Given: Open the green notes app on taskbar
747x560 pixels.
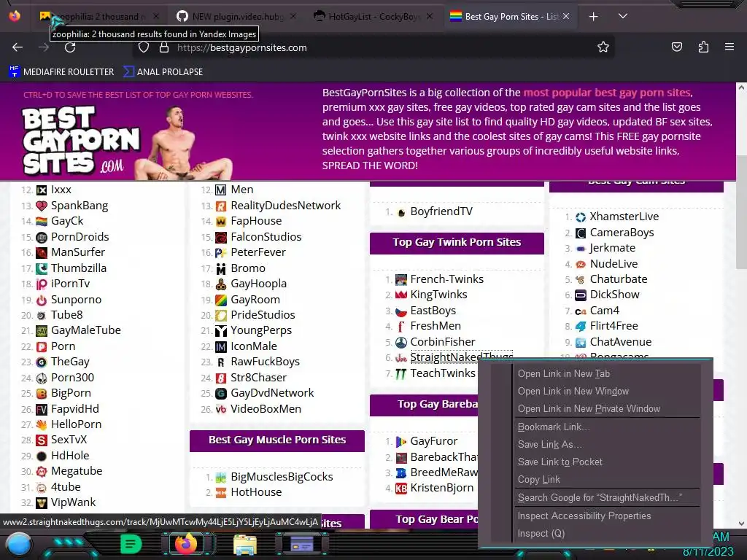Looking at the screenshot, I should (x=131, y=544).
